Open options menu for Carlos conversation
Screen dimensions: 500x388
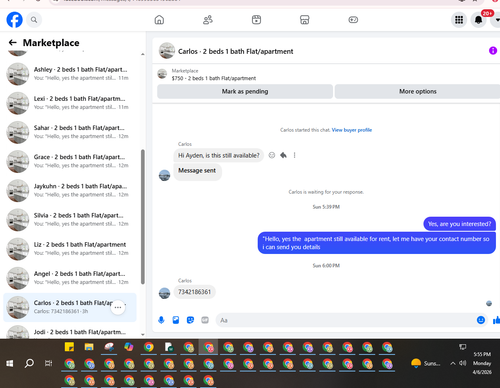(118, 307)
